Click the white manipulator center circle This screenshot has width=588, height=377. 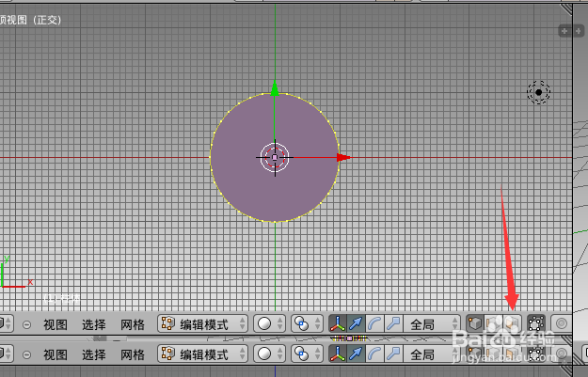point(275,157)
